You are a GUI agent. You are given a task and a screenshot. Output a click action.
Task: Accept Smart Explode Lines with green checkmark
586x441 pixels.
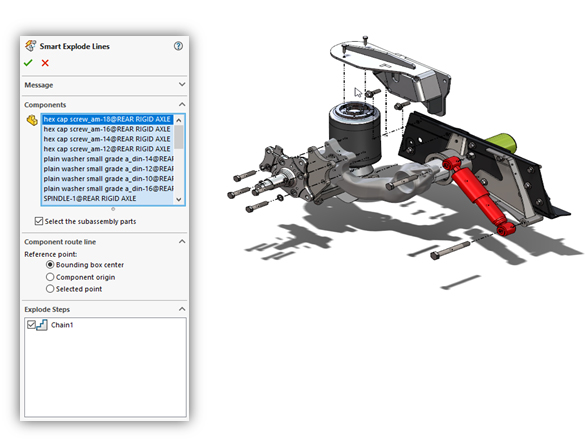[x=28, y=63]
